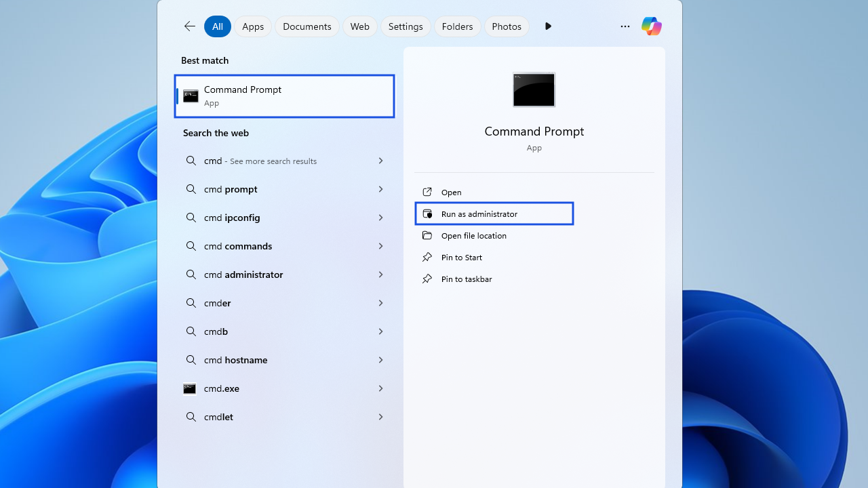Click the large Command Prompt preview thumbnail
868x488 pixels.
[x=534, y=89]
